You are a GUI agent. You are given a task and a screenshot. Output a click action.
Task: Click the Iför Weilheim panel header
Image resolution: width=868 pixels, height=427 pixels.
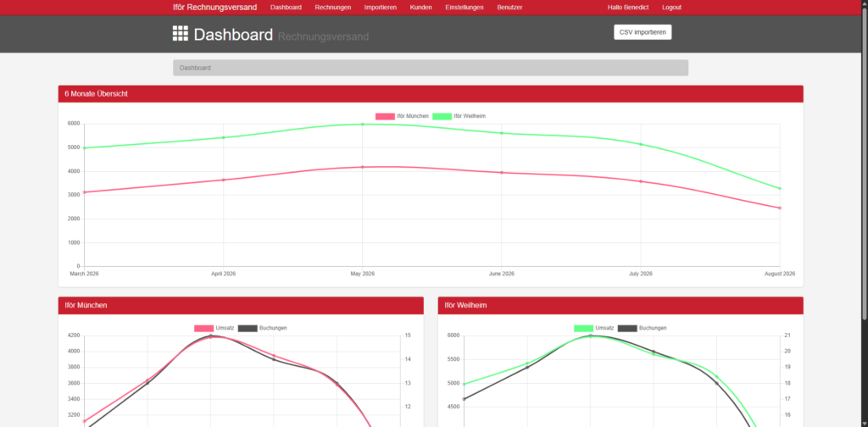pyautogui.click(x=620, y=305)
